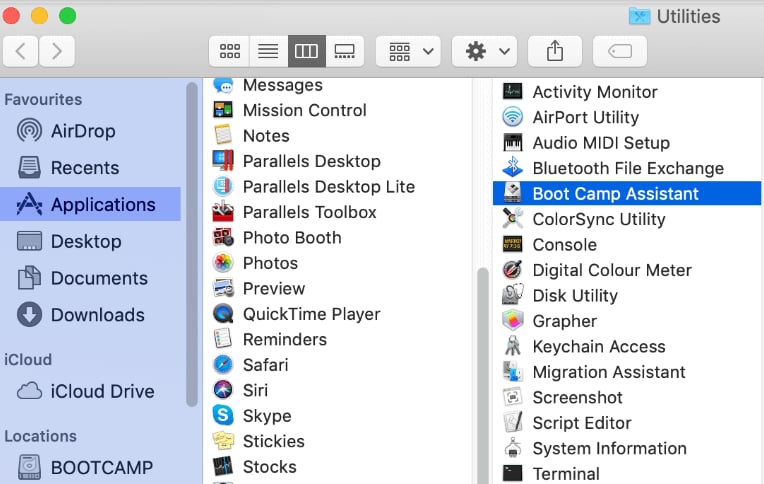This screenshot has width=764, height=484.
Task: Switch to gallery view mode
Action: [344, 51]
